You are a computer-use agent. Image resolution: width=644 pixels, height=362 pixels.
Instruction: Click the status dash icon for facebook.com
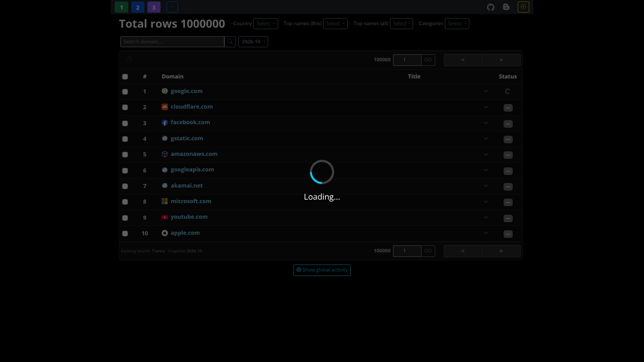click(508, 123)
